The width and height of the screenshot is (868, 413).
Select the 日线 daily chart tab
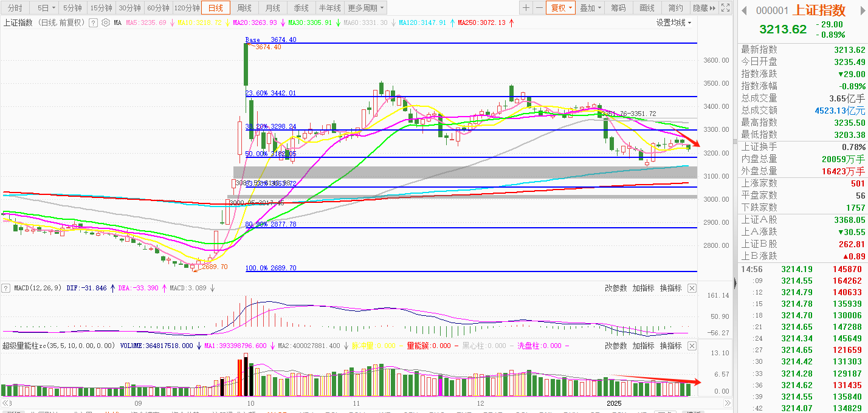pos(216,8)
